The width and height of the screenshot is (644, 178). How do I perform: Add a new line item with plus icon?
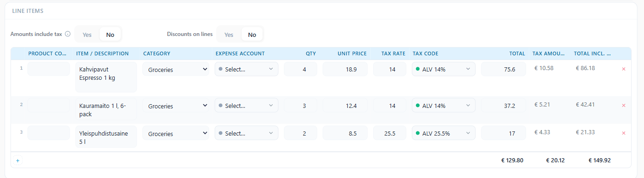click(18, 160)
